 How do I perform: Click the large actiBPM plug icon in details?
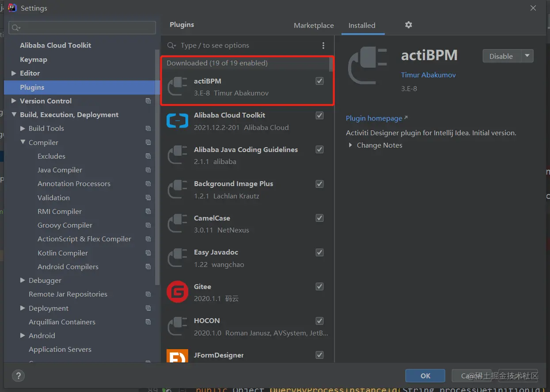368,65
